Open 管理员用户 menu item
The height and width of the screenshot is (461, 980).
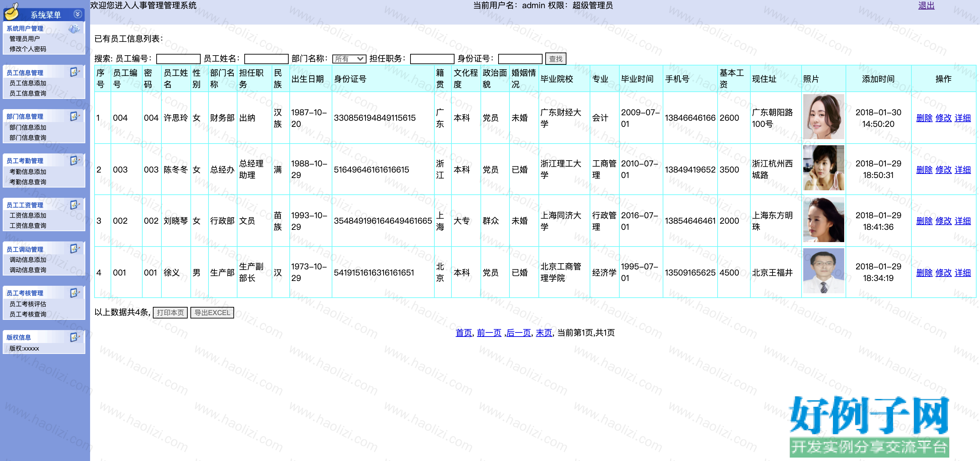tap(24, 39)
